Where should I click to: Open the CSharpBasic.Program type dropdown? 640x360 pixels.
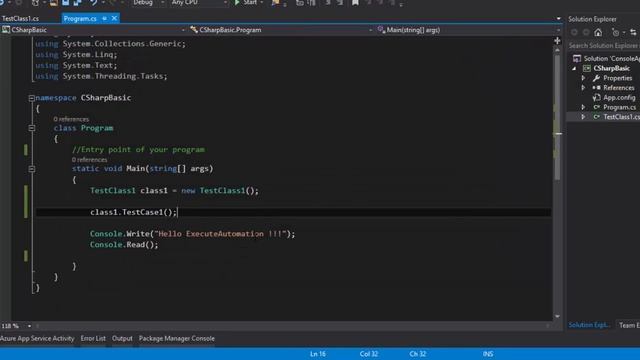[x=281, y=30]
